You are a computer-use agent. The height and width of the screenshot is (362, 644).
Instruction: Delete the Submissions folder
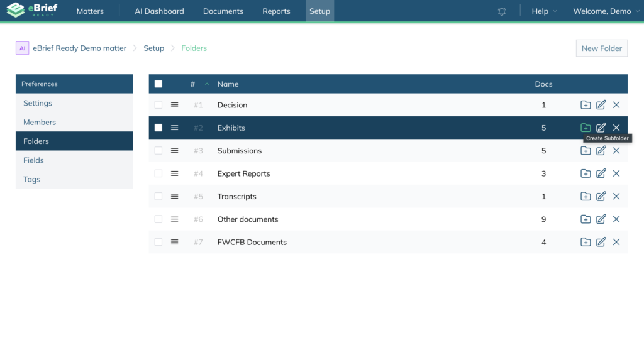click(x=616, y=151)
